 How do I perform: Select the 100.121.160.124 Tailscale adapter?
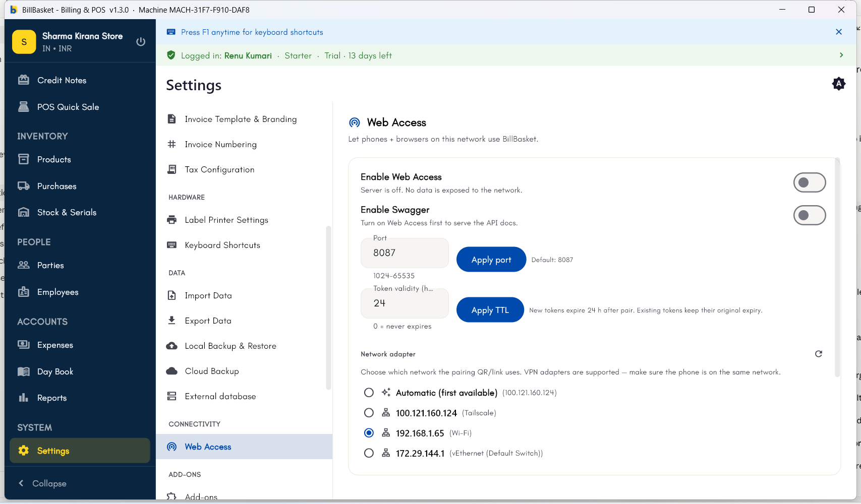click(369, 413)
